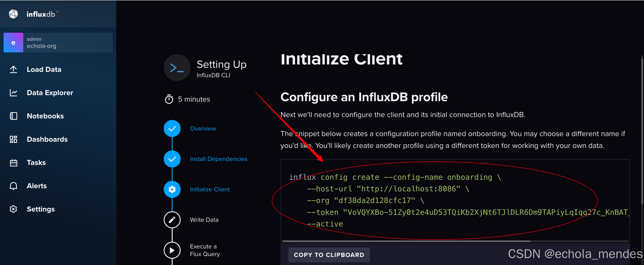
Task: Click the 'Setting Up' heading text
Action: coord(222,64)
